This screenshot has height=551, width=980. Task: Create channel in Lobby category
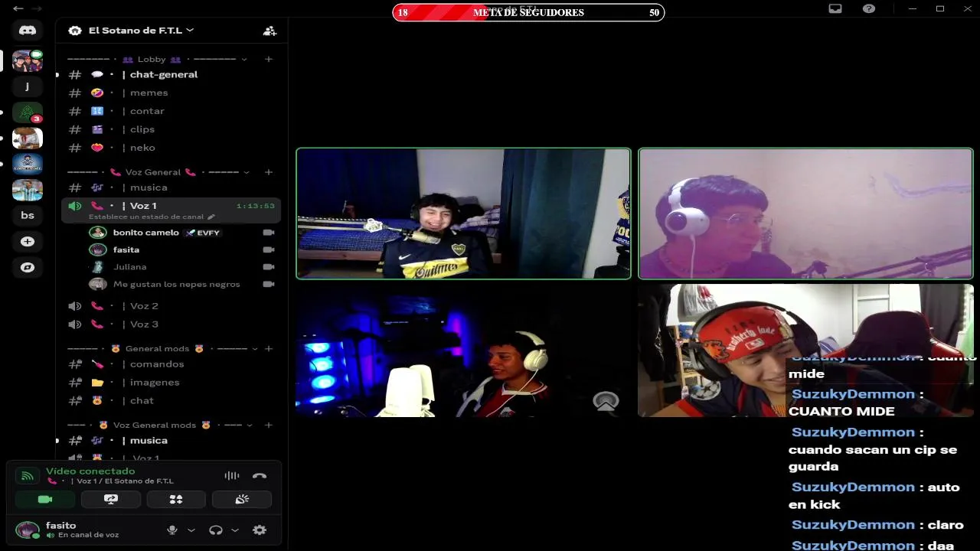click(268, 59)
